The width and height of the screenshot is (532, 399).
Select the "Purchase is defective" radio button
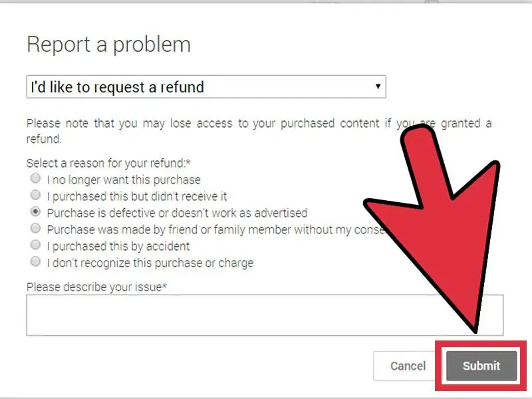click(35, 212)
